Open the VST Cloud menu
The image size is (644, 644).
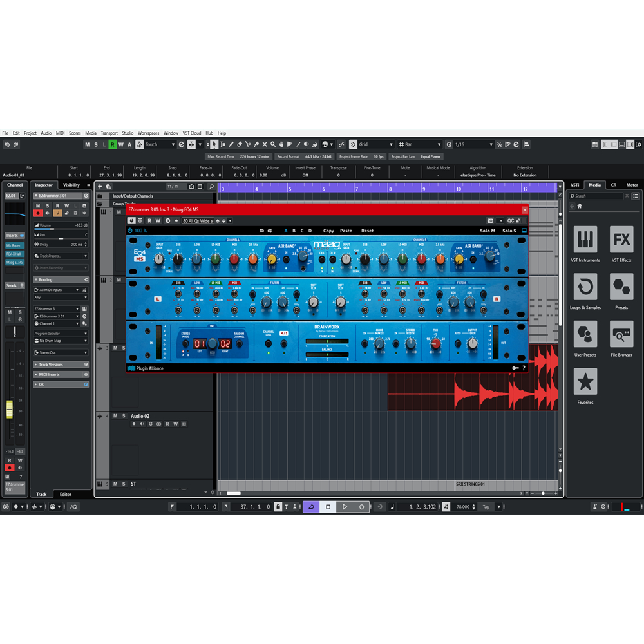tap(192, 133)
